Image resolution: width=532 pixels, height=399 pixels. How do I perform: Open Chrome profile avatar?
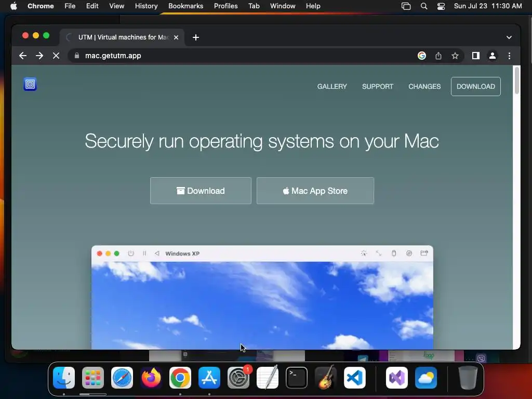[x=493, y=56]
